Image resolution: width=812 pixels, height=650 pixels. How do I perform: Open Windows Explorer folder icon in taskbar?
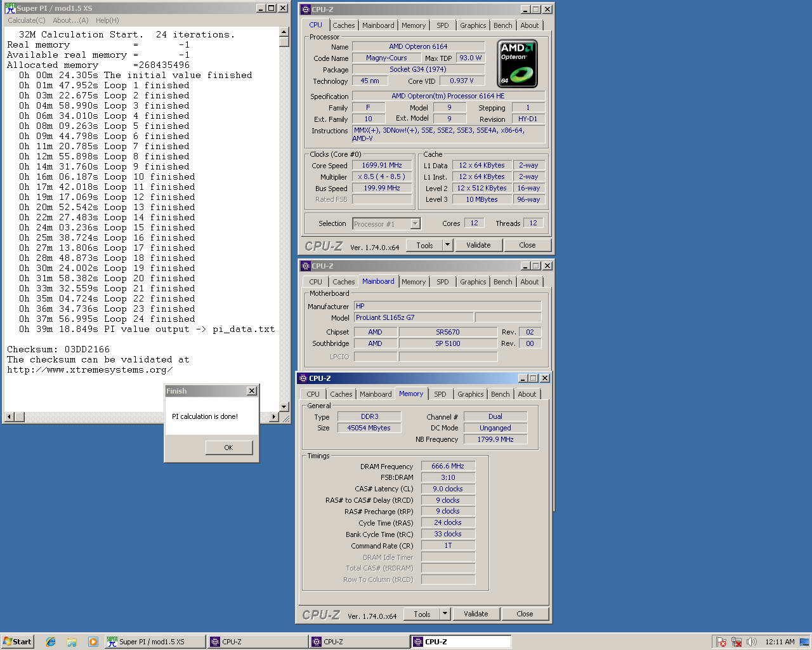pyautogui.click(x=72, y=642)
